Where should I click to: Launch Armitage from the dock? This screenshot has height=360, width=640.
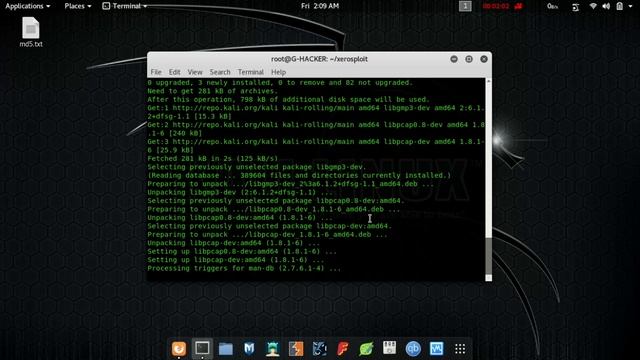pos(273,349)
